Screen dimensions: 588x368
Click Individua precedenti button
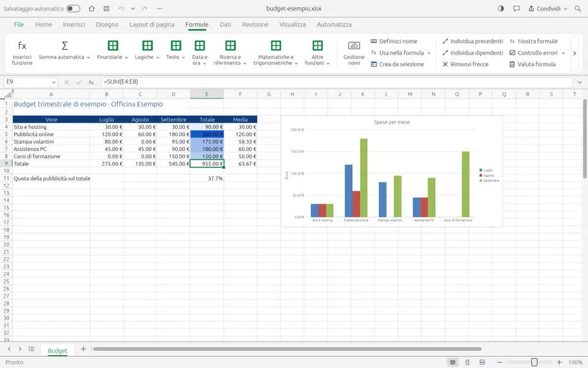tap(472, 41)
